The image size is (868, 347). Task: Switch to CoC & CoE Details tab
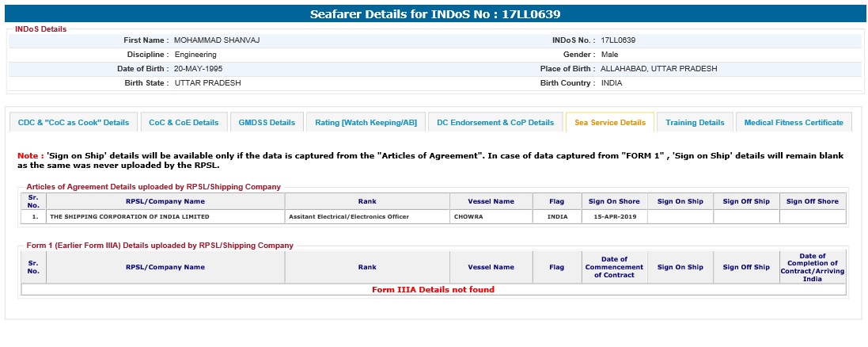pyautogui.click(x=184, y=123)
